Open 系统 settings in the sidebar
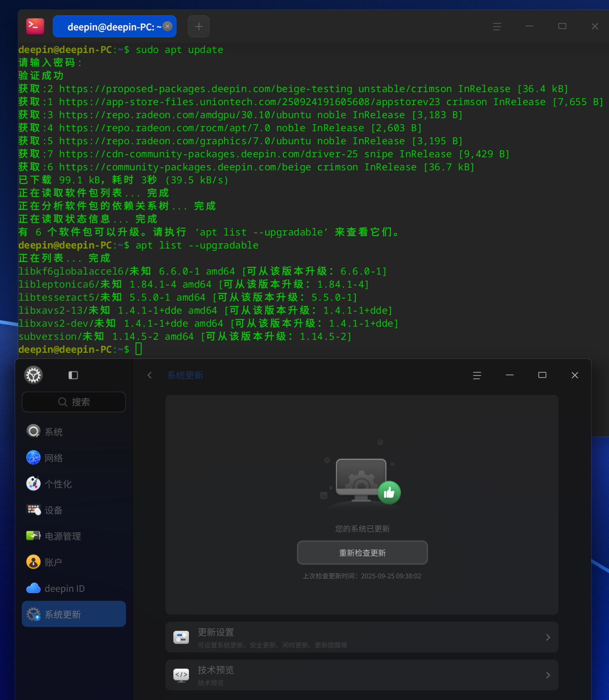 tap(74, 431)
